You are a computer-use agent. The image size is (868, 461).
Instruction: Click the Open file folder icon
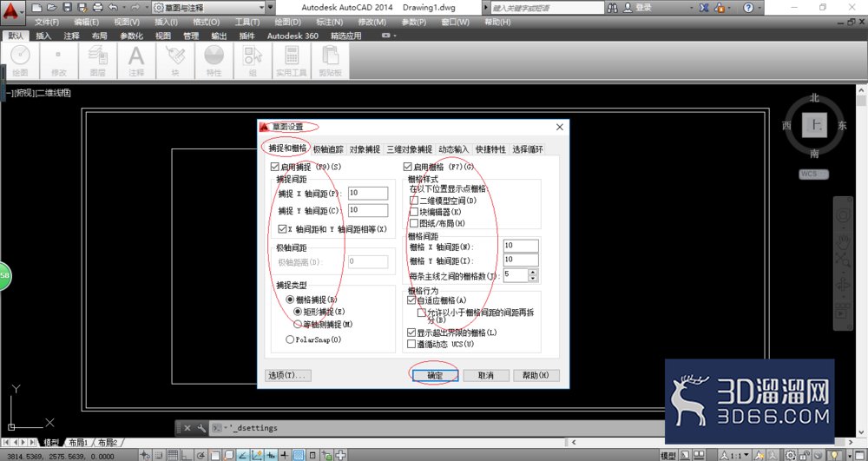point(52,8)
